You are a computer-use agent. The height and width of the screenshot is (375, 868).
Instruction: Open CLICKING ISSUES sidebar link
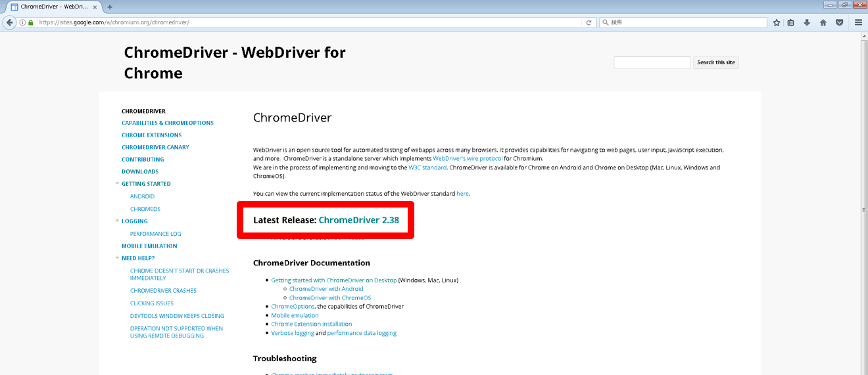pos(152,303)
